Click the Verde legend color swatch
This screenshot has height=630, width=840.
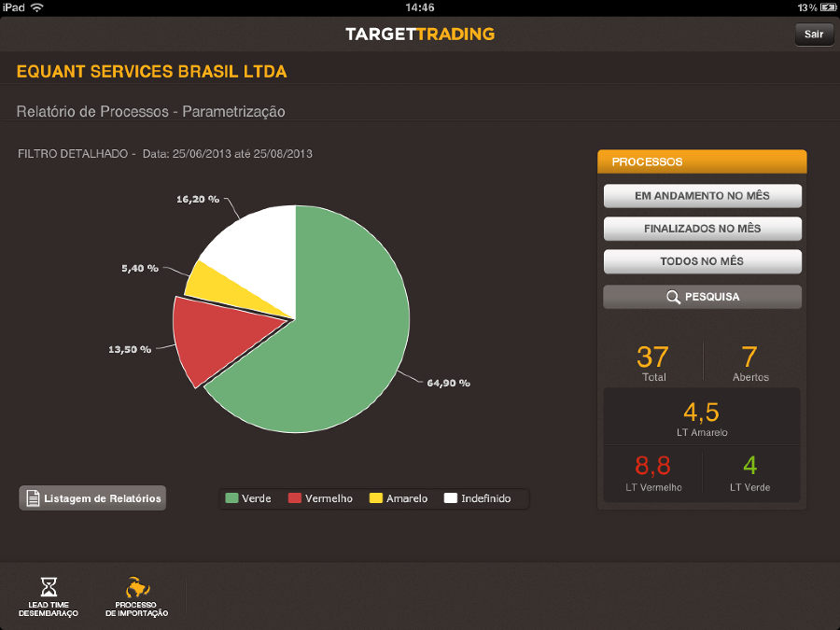(x=231, y=498)
